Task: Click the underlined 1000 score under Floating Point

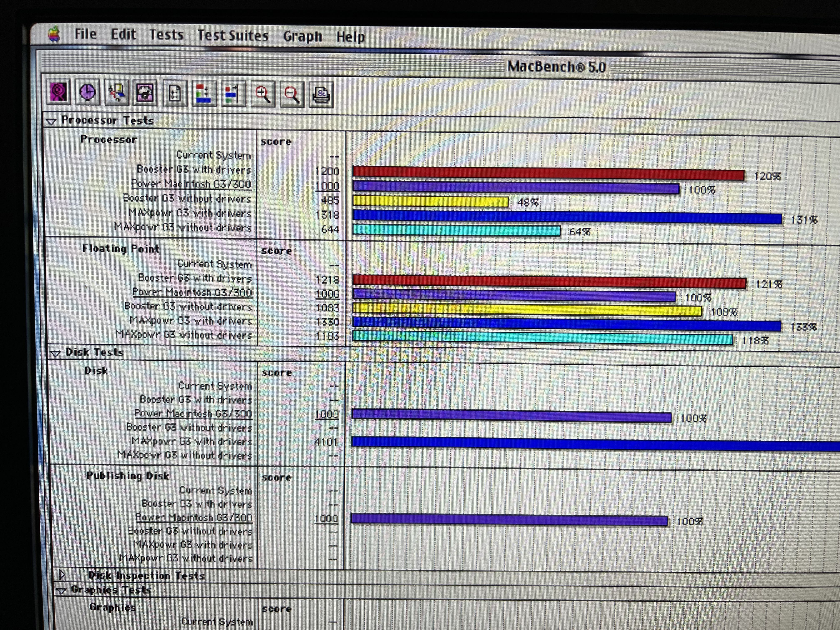Action: (x=327, y=294)
